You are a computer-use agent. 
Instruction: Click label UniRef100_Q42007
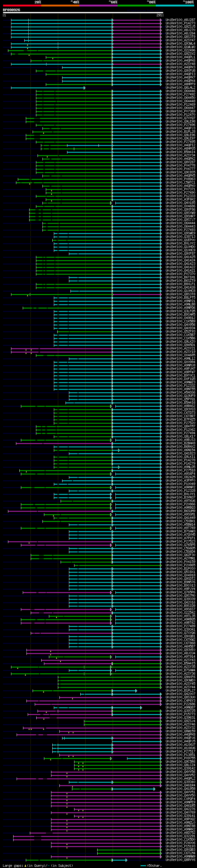180,694
